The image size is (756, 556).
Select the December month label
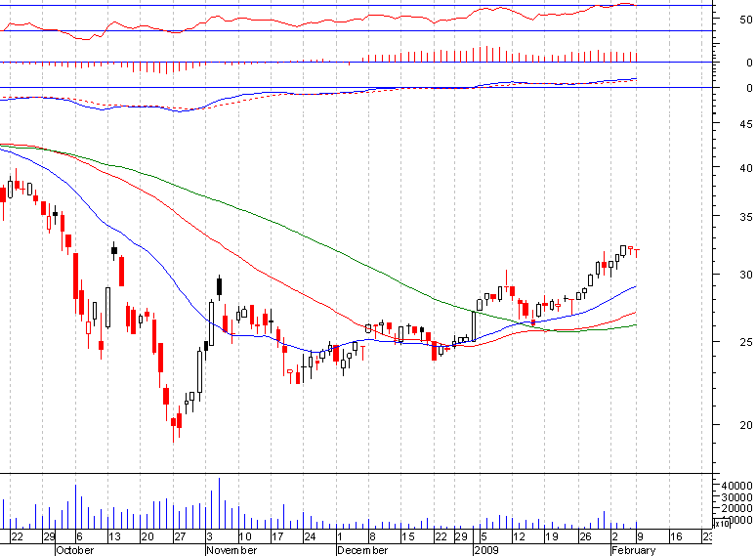click(x=362, y=550)
